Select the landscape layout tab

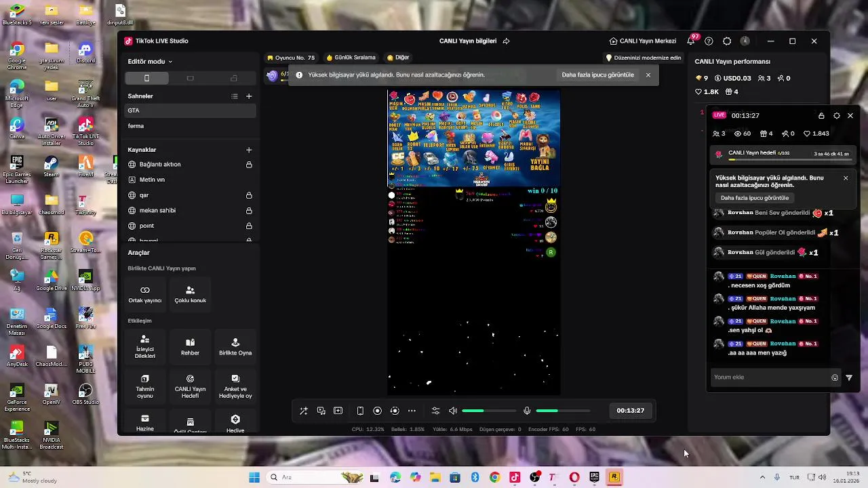[190, 78]
